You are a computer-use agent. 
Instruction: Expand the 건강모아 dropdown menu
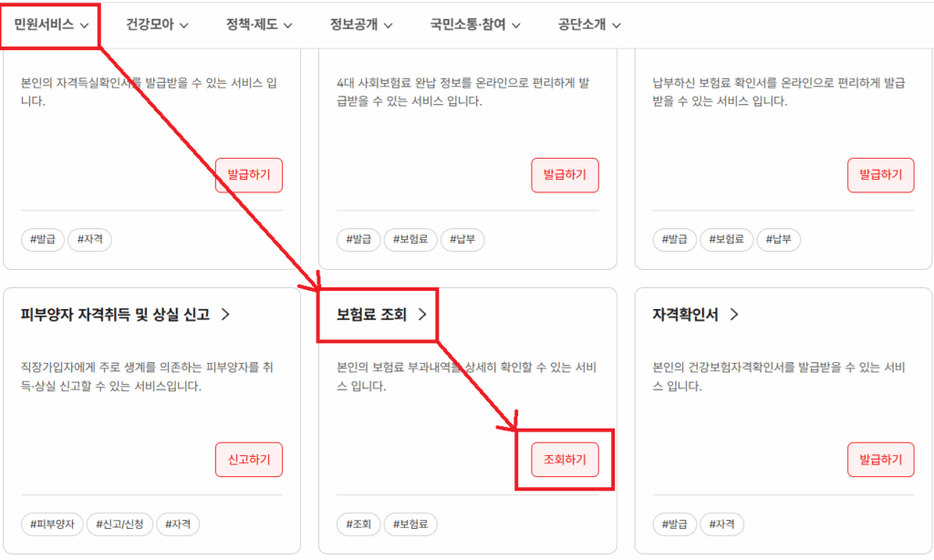[x=157, y=25]
